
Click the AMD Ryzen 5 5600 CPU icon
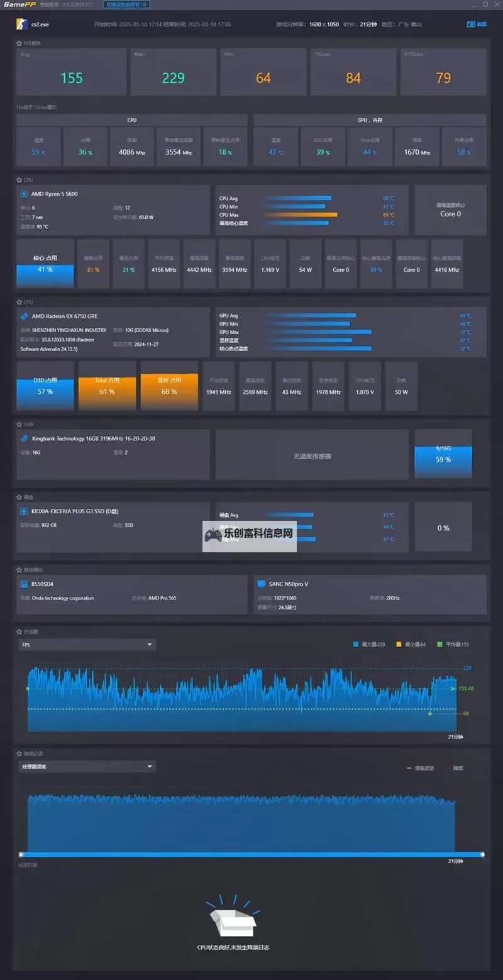[24, 194]
